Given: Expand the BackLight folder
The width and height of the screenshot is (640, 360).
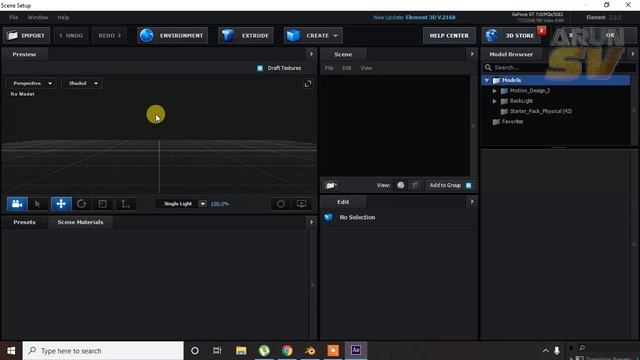Looking at the screenshot, I should pyautogui.click(x=494, y=101).
